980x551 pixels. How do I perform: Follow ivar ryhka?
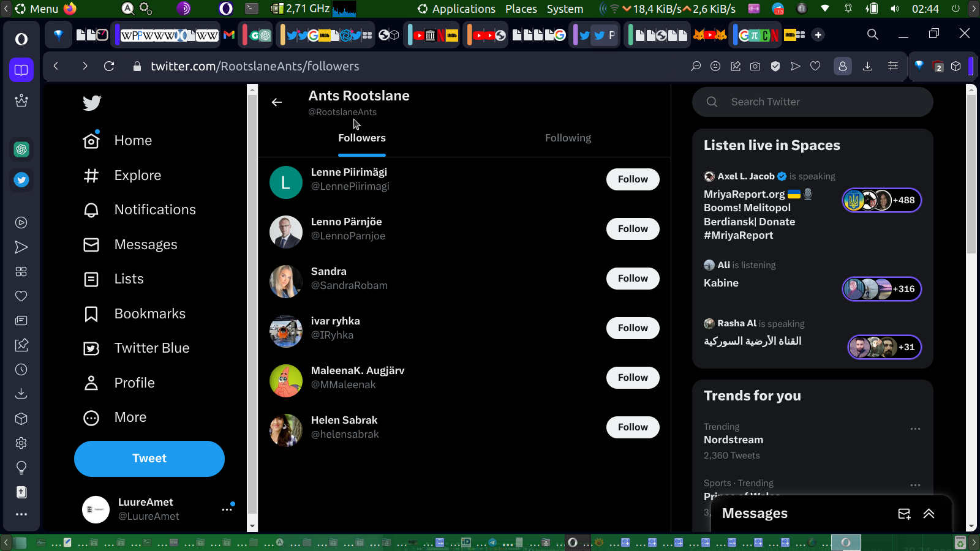pyautogui.click(x=633, y=328)
